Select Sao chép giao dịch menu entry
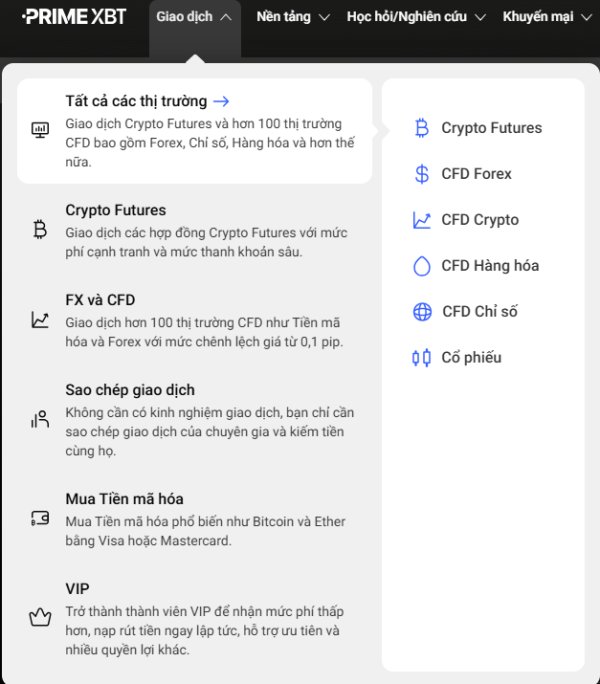 pyautogui.click(x=130, y=390)
